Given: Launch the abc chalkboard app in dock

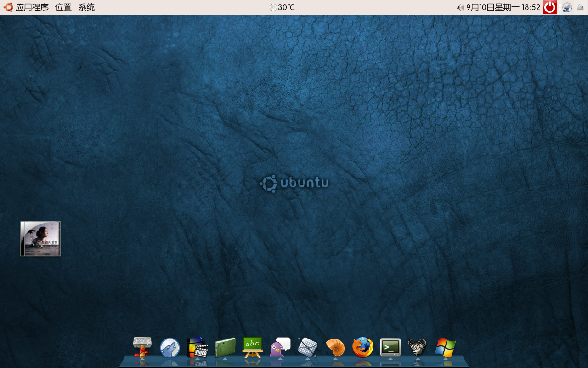Looking at the screenshot, I should coord(253,348).
